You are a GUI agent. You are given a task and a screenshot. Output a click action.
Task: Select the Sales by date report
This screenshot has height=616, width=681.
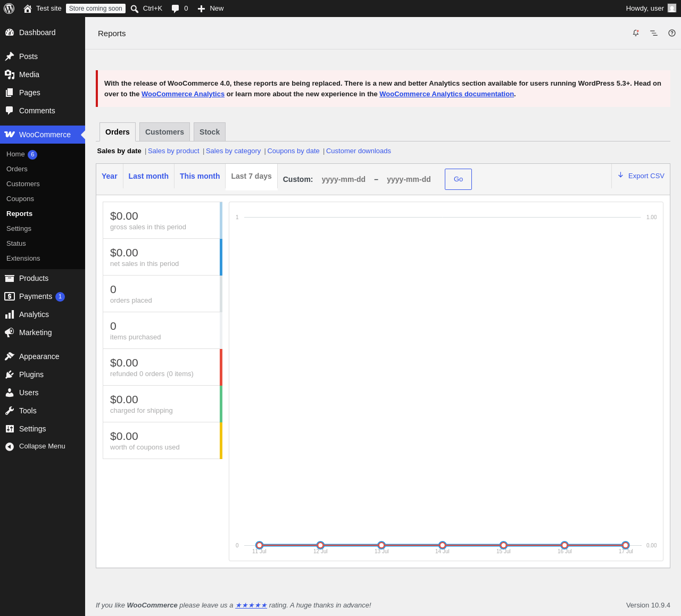119,151
